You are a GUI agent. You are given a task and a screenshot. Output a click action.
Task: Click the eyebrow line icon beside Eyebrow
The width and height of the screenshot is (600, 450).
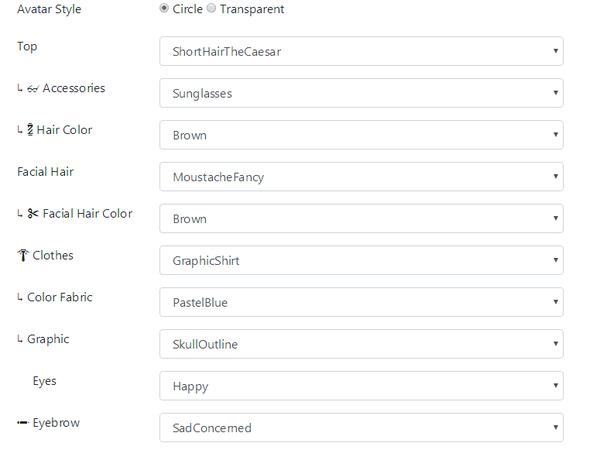pyautogui.click(x=22, y=423)
